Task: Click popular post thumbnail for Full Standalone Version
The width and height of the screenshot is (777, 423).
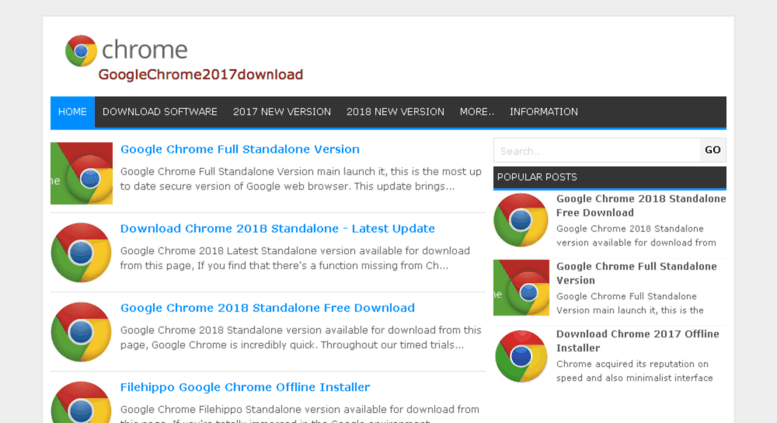Action: (521, 288)
